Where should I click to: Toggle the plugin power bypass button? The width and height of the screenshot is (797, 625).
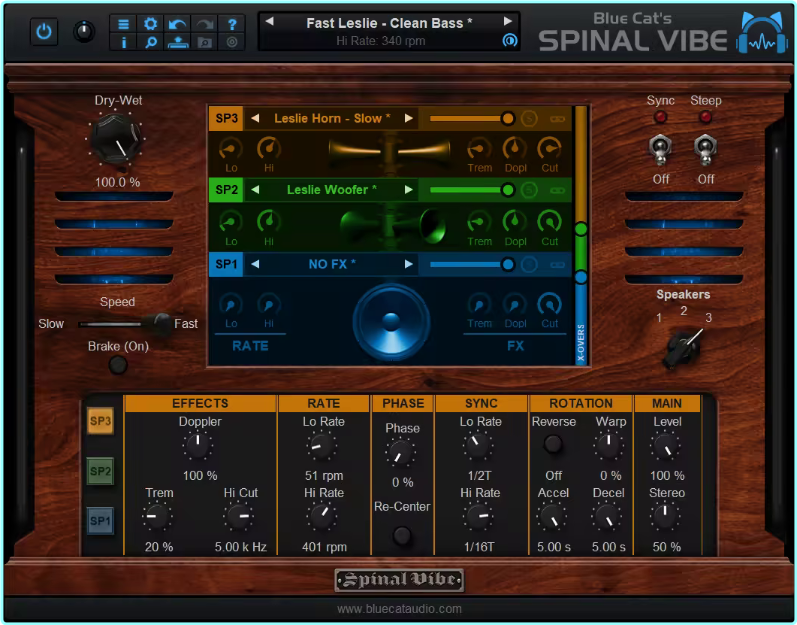pyautogui.click(x=44, y=32)
